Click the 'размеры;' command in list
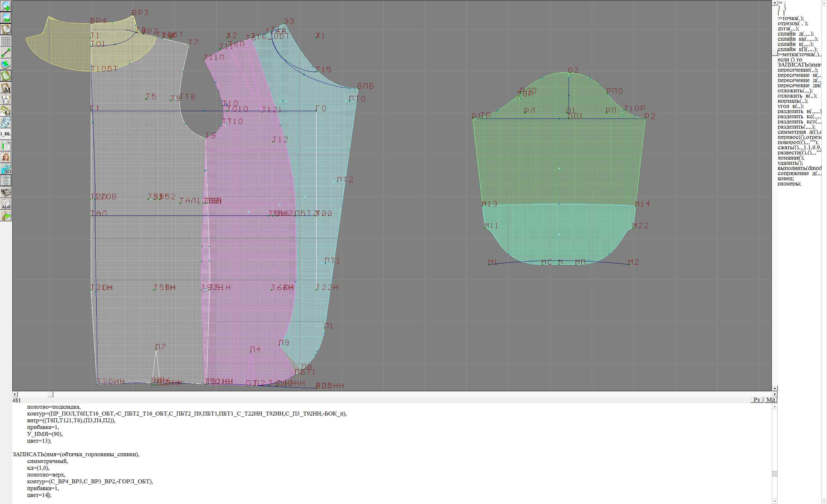827x504 pixels. tap(789, 184)
